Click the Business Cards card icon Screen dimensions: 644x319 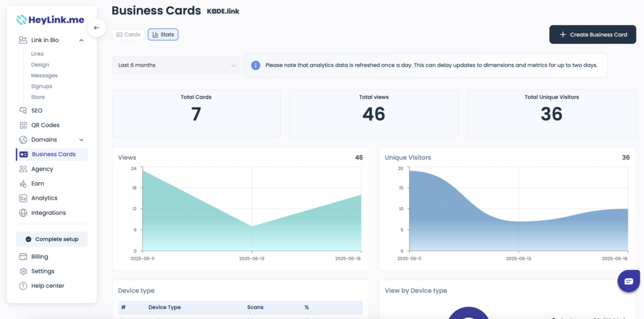(24, 154)
